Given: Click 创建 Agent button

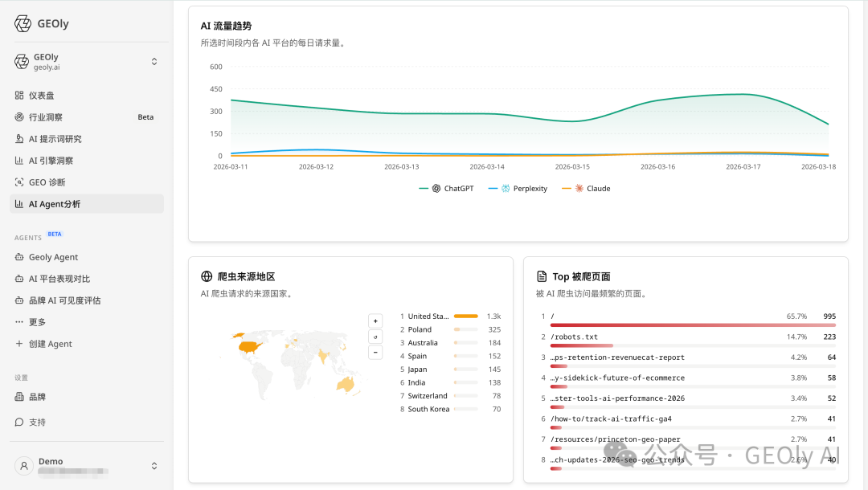Looking at the screenshot, I should (x=87, y=344).
